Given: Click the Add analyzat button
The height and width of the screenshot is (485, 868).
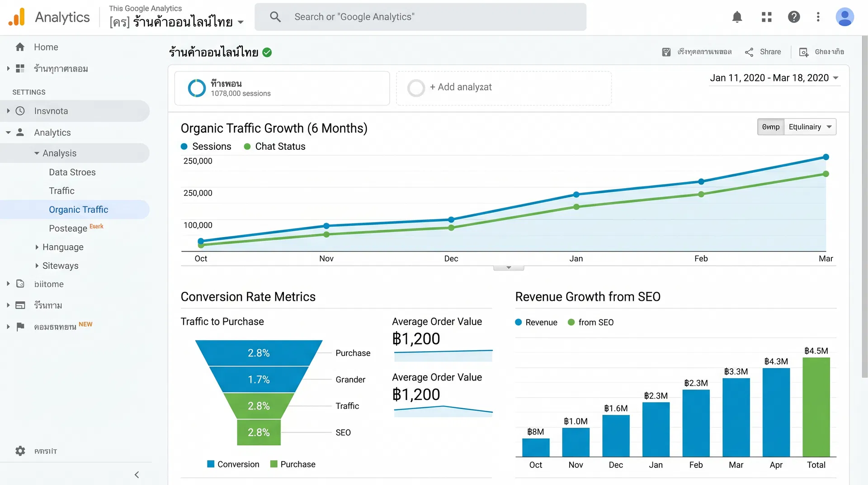Looking at the screenshot, I should coord(461,87).
